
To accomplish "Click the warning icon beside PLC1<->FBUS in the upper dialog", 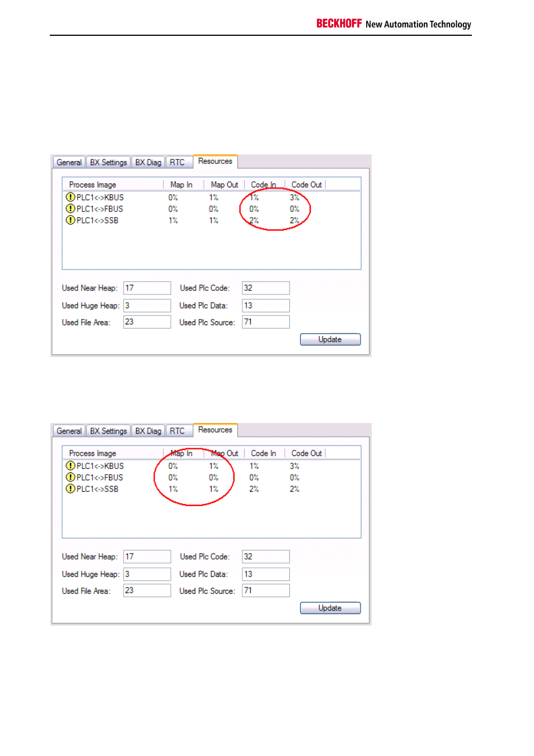I will [71, 209].
